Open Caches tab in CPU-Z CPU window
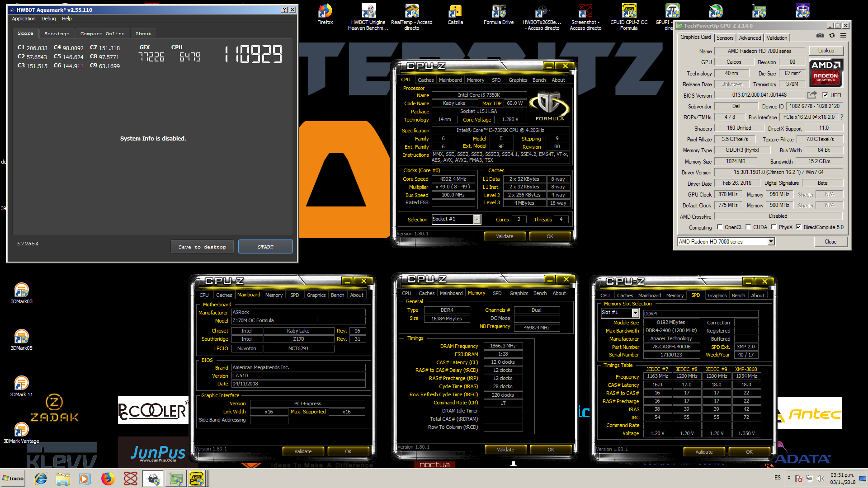The width and height of the screenshot is (868, 488). coord(425,80)
